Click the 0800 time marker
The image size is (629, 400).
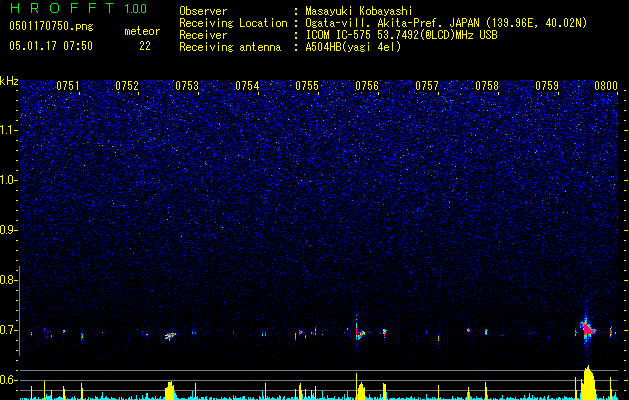coord(606,86)
